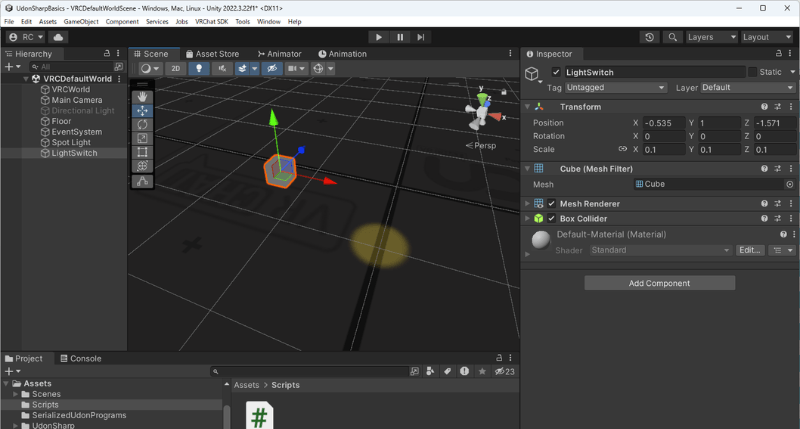Click Position X input field
Screen dimensions: 800x429
(x=663, y=123)
